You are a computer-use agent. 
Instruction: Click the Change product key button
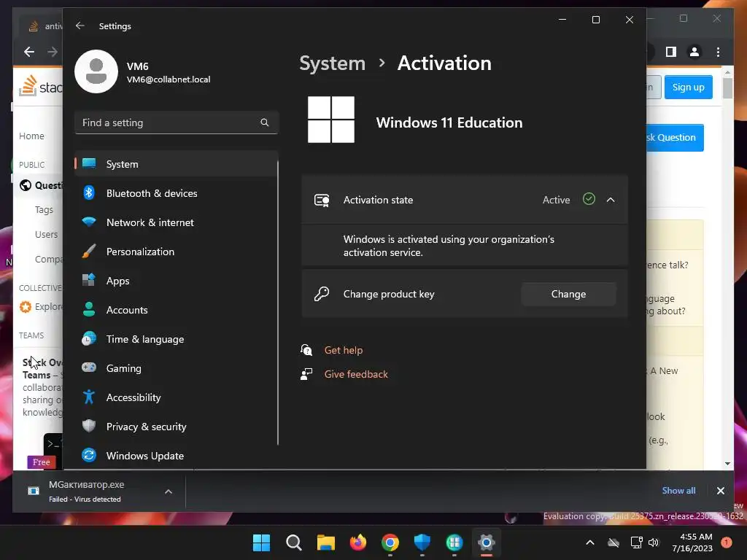click(x=568, y=295)
